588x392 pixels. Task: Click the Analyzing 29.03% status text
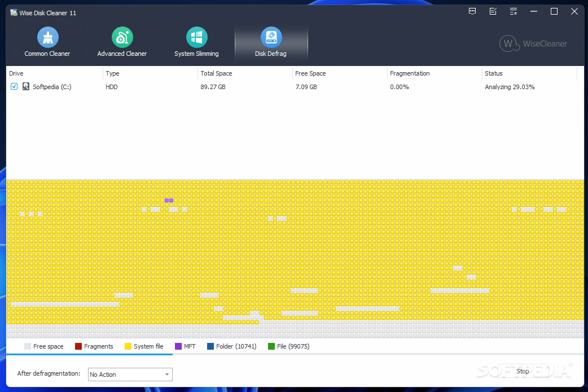click(x=510, y=87)
